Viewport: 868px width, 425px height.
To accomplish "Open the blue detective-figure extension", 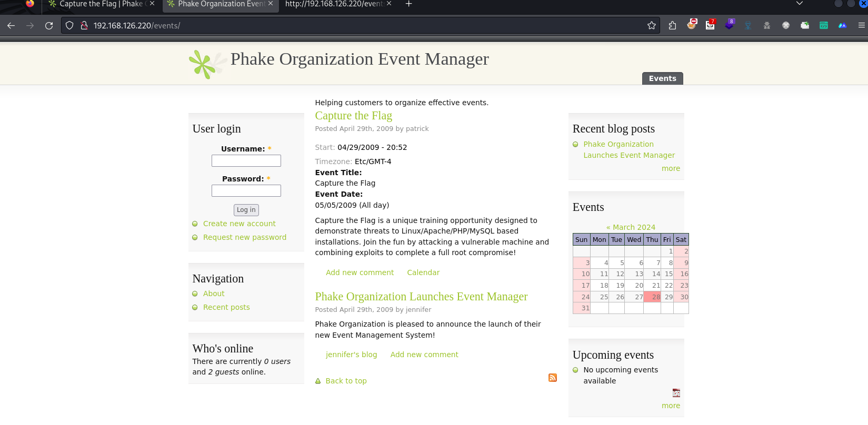I will [748, 25].
